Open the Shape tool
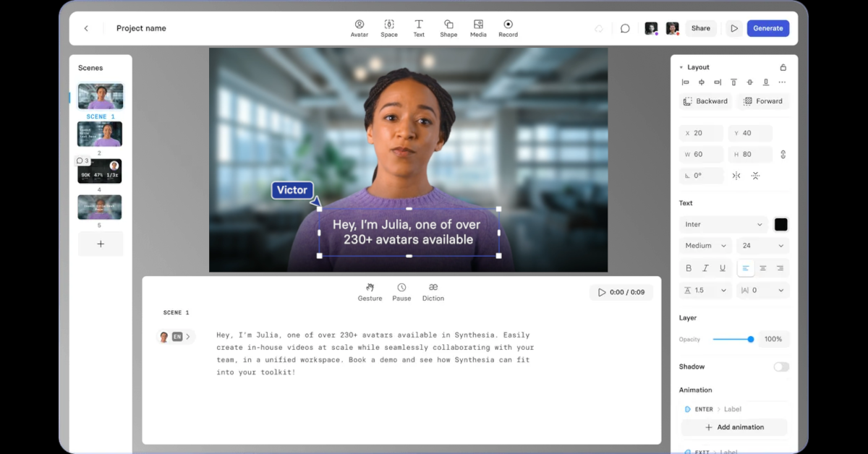This screenshot has height=454, width=868. pos(448,28)
